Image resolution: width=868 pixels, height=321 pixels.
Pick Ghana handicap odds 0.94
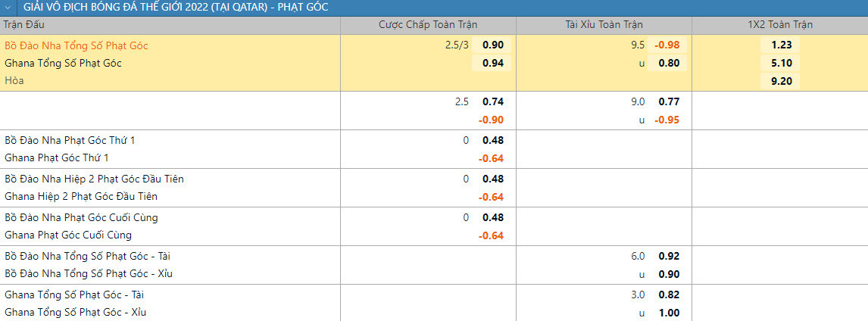493,63
